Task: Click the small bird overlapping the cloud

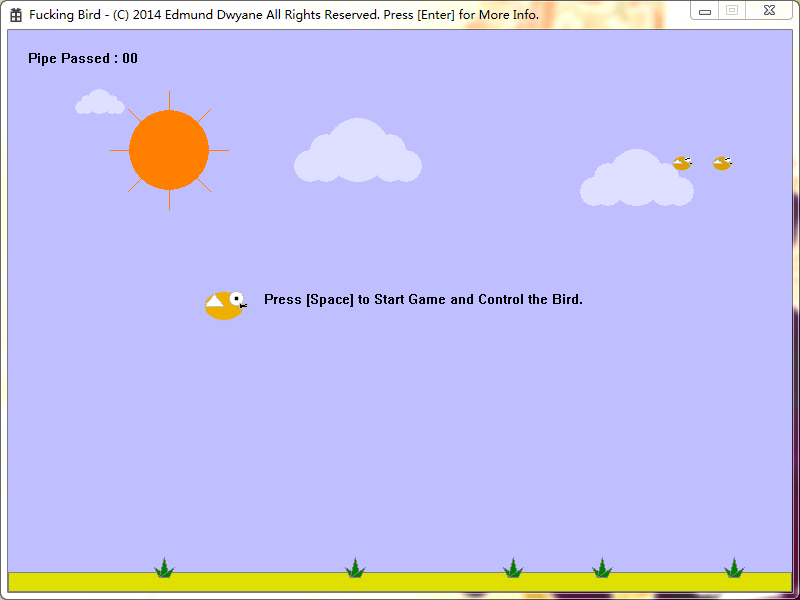Action: (682, 163)
